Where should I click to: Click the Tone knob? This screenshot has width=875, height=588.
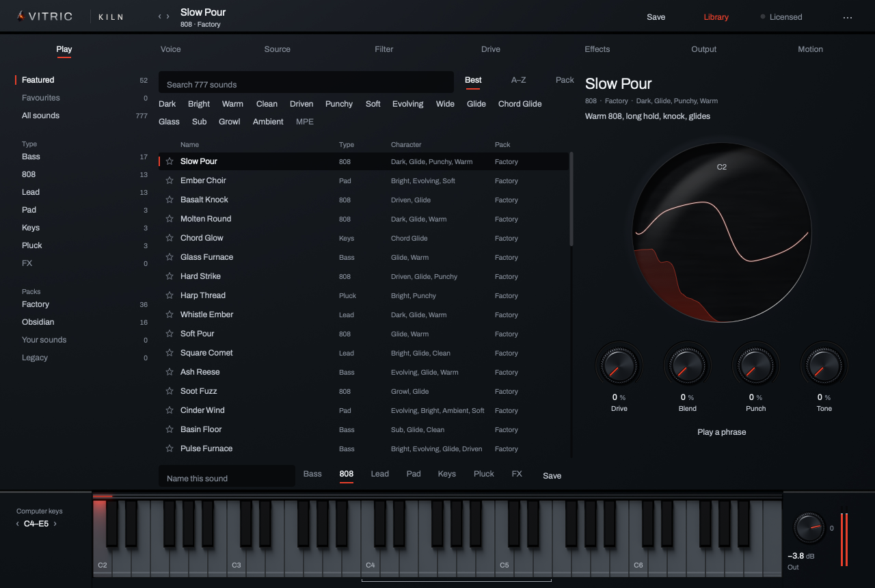pyautogui.click(x=824, y=366)
